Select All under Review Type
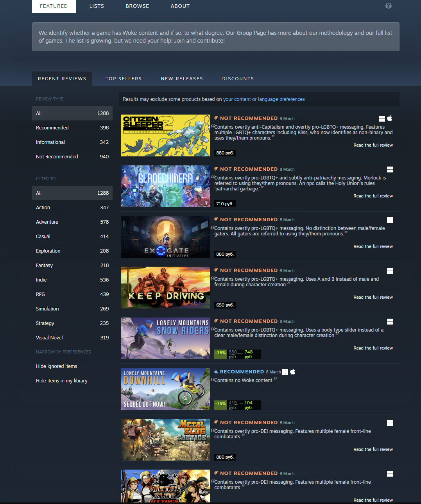Viewport: 421px width, 504px height. tap(72, 113)
